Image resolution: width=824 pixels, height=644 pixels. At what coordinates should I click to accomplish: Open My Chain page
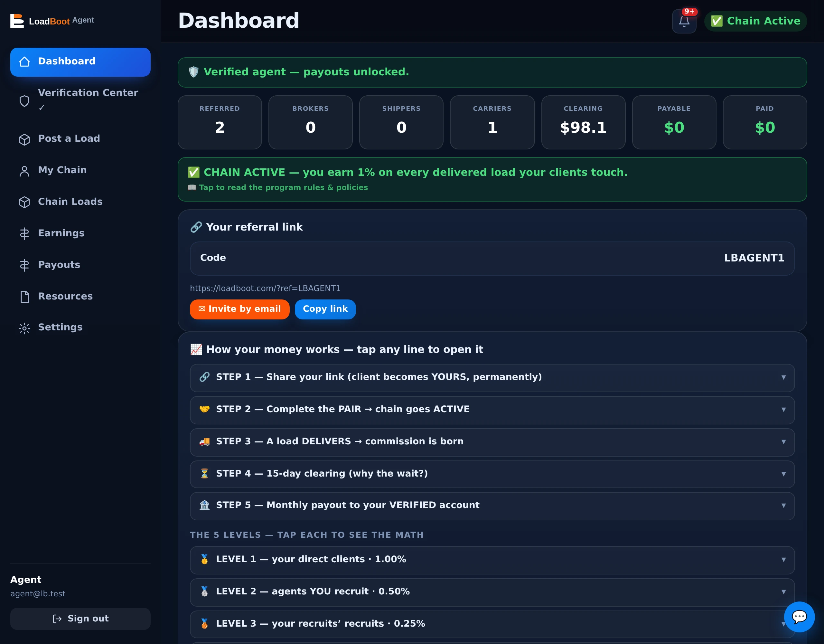80,171
